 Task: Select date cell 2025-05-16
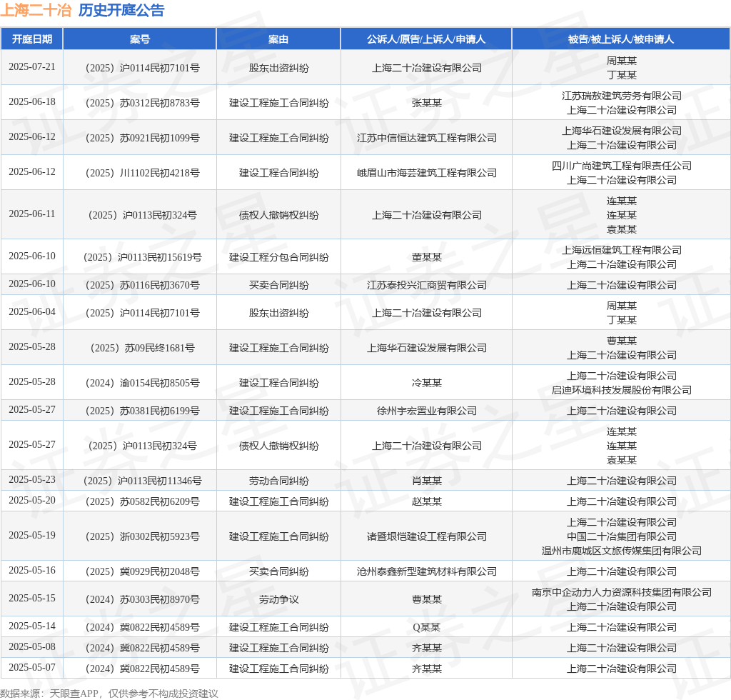pyautogui.click(x=31, y=570)
